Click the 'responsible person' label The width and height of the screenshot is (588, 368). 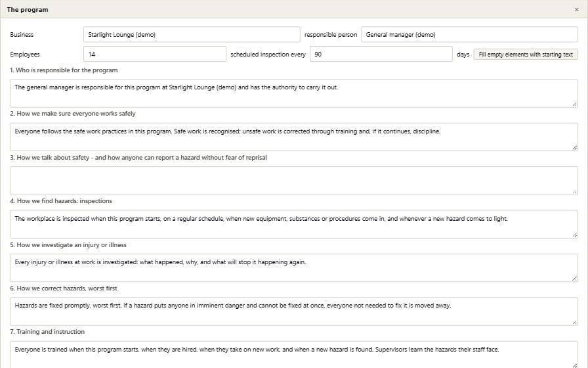click(x=331, y=35)
